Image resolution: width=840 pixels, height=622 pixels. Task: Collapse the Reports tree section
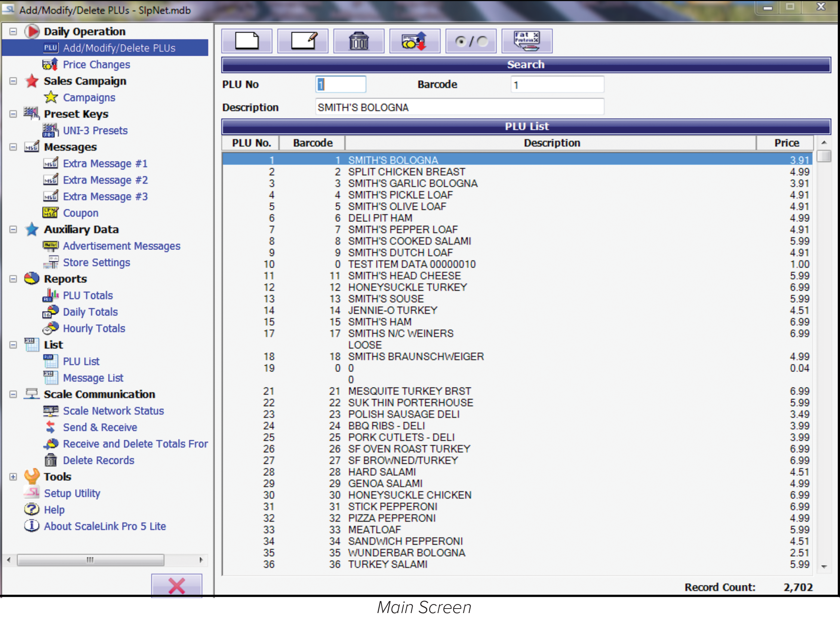coord(13,279)
